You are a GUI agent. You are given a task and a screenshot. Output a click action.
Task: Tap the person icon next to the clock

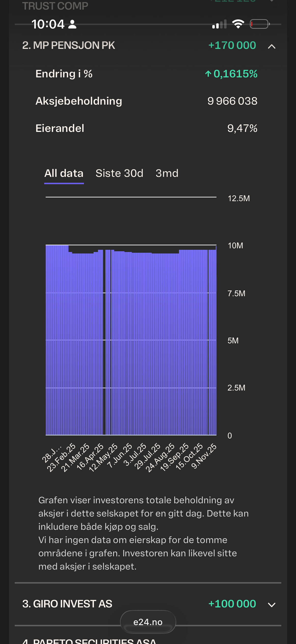[x=72, y=24]
